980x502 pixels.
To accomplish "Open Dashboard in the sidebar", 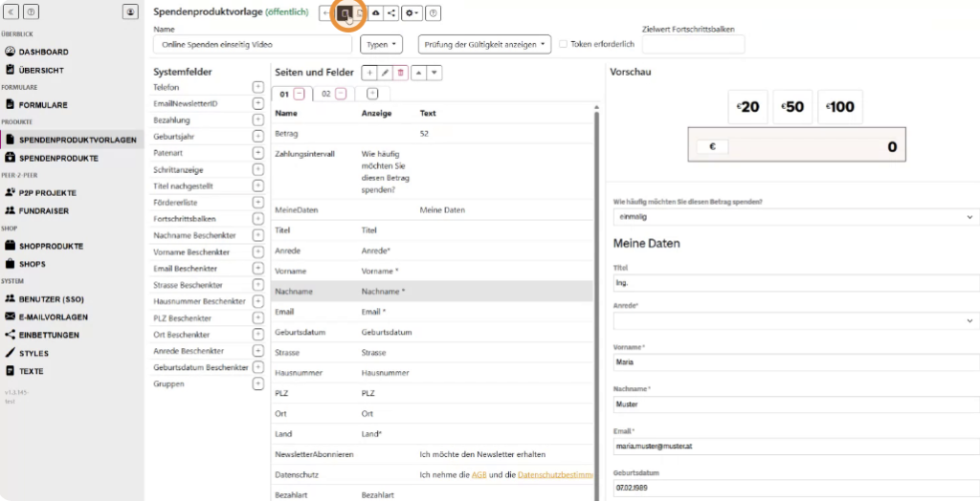I will (x=43, y=52).
